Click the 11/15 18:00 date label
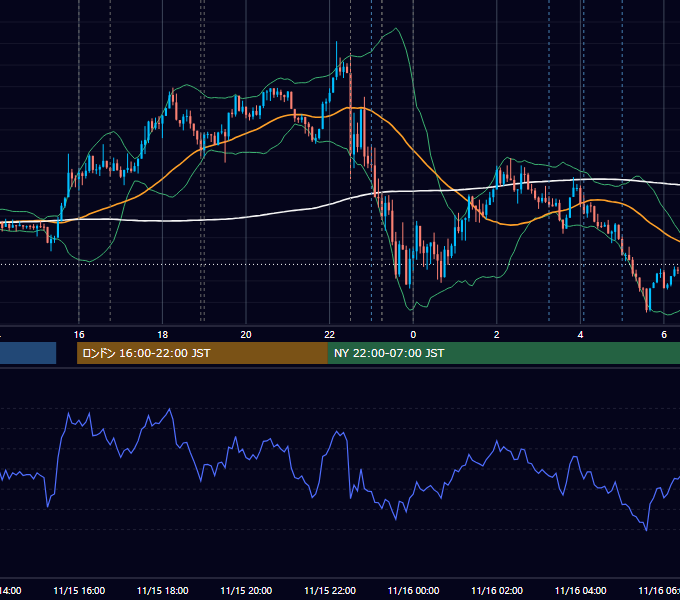 pos(163,590)
